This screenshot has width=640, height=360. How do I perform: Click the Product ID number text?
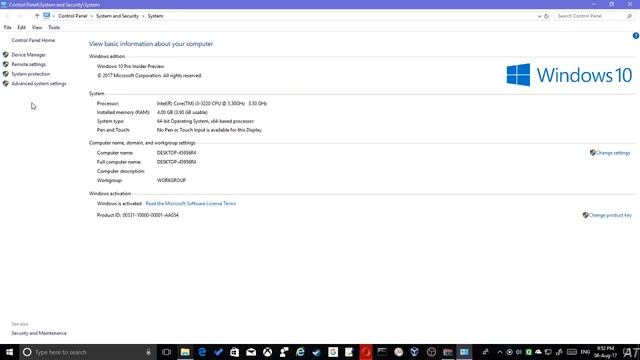click(x=151, y=215)
